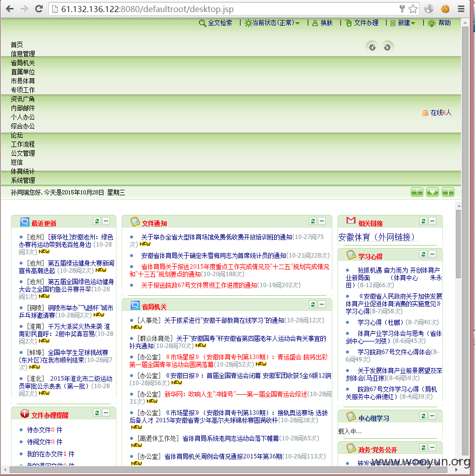Image resolution: width=475 pixels, height=476 pixels.
Task: Refresh the 学习心得 panel
Action: (423, 254)
